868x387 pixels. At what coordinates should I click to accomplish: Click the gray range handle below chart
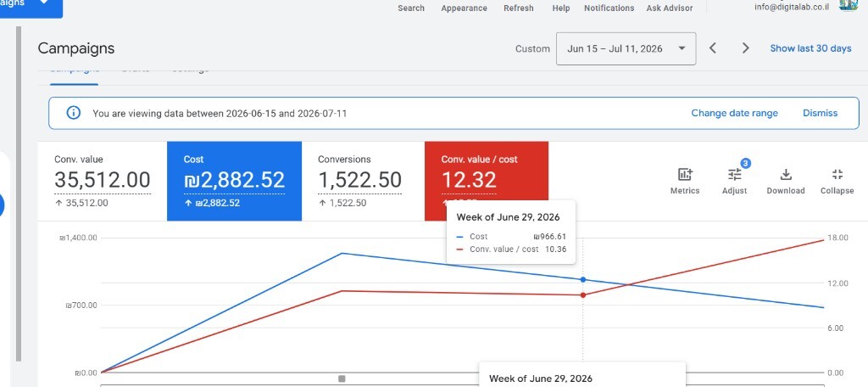pos(342,379)
